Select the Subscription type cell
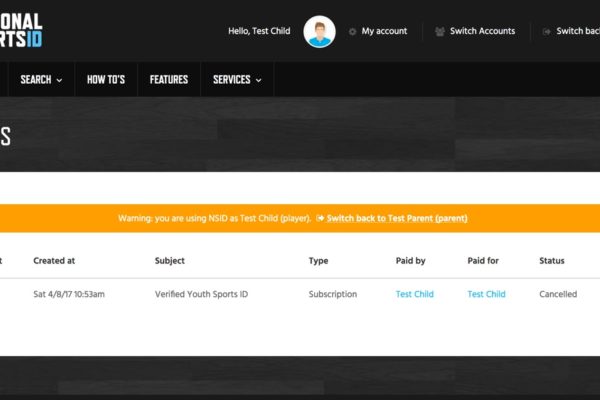Viewport: 600px width, 400px height. [333, 294]
